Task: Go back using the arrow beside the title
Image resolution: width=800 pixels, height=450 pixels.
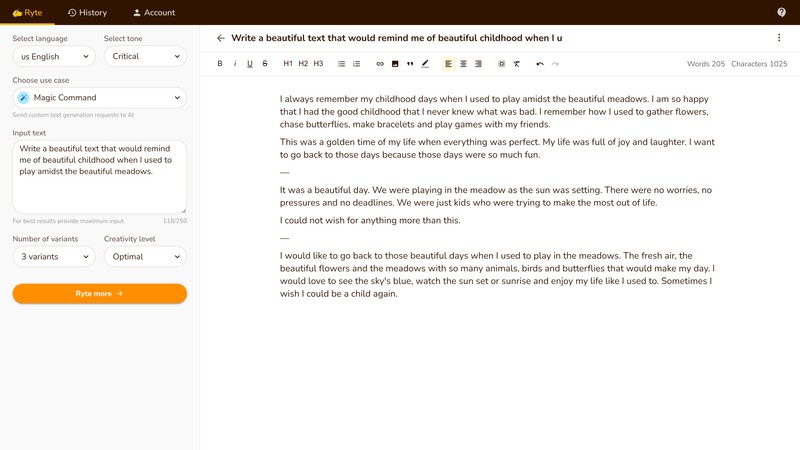Action: 221,38
